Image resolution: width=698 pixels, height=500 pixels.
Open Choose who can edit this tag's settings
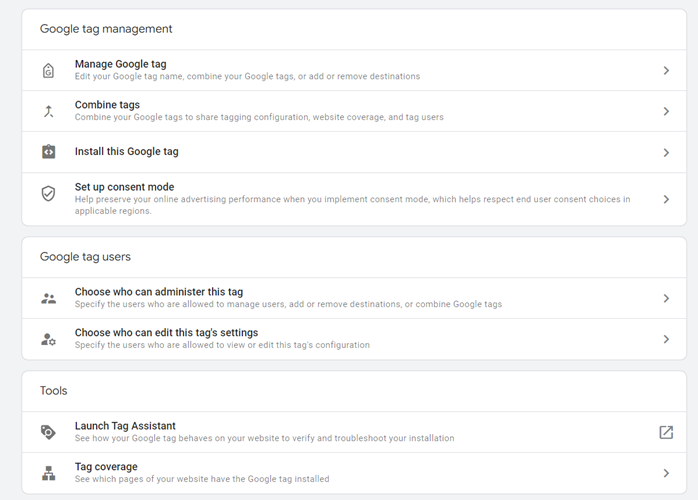166,333
